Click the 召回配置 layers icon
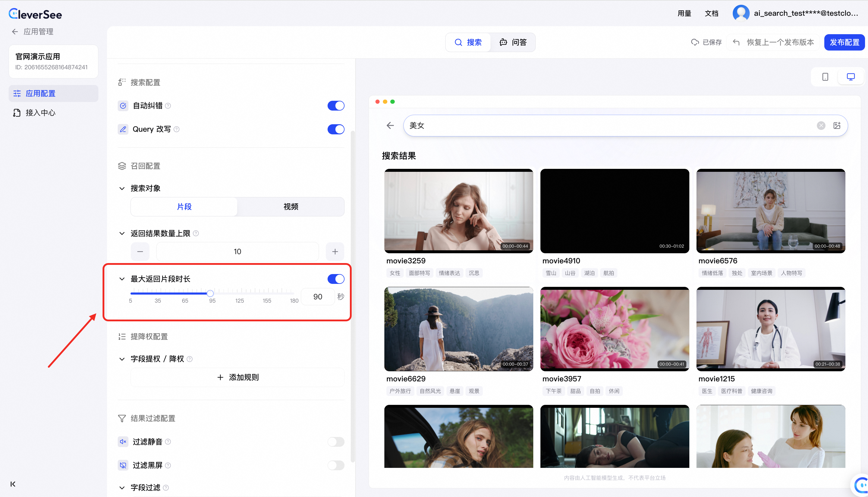Viewport: 868px width, 497px height. (122, 166)
